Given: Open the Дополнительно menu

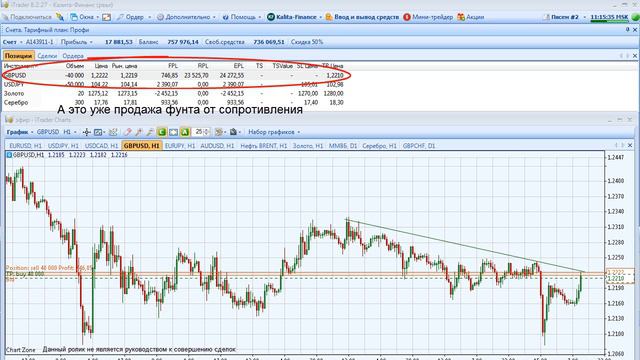Looking at the screenshot, I should (x=186, y=17).
